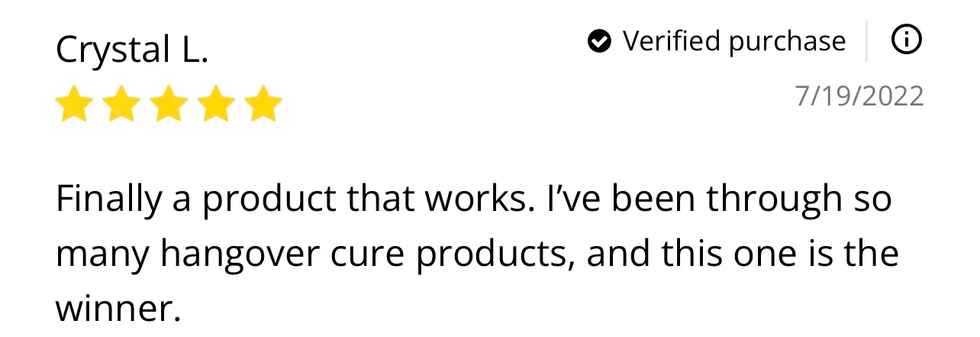Click the first name "Crystal"

(x=113, y=51)
